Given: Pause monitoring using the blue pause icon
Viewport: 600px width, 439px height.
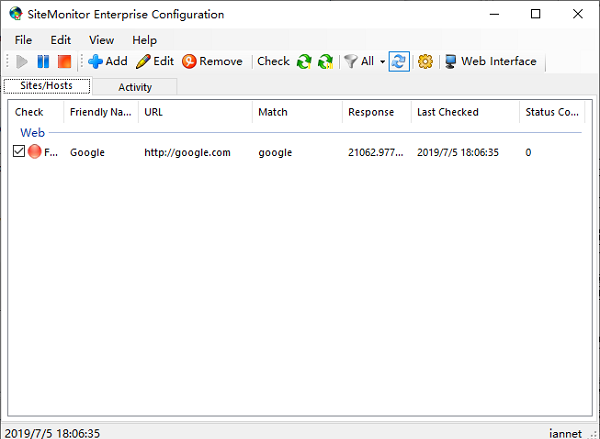Looking at the screenshot, I should pos(43,61).
